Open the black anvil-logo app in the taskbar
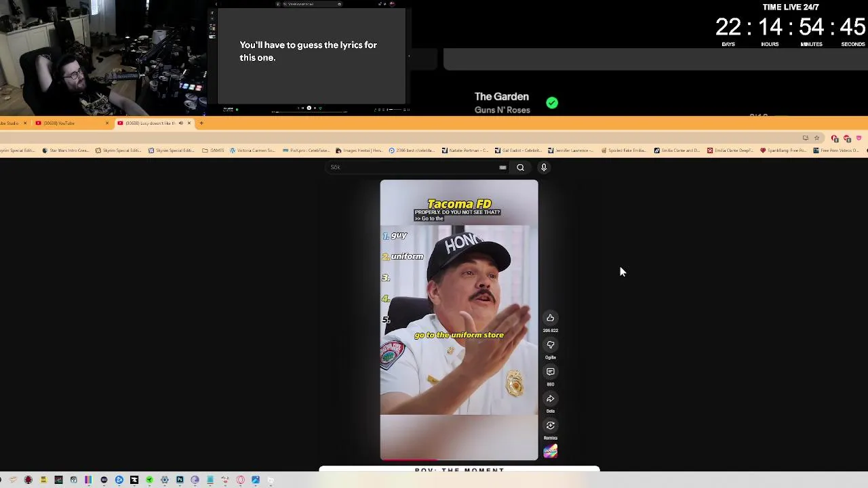This screenshot has height=488, width=868. 134,480
